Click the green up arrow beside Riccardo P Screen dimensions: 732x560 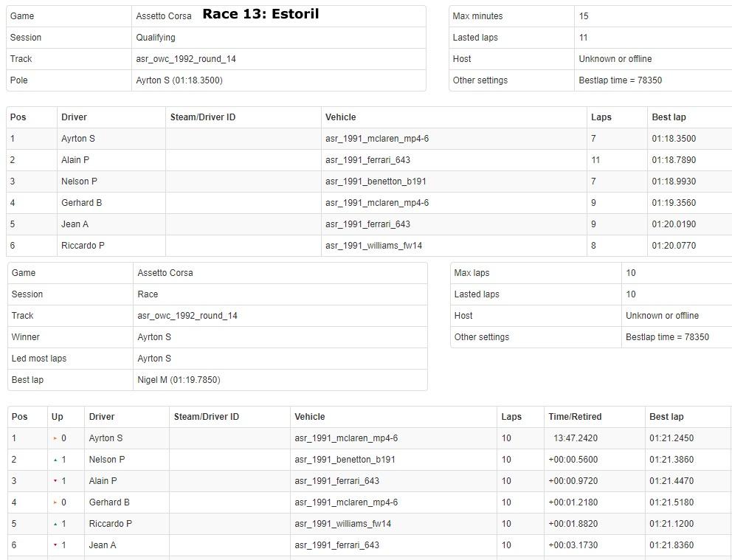tap(55, 524)
